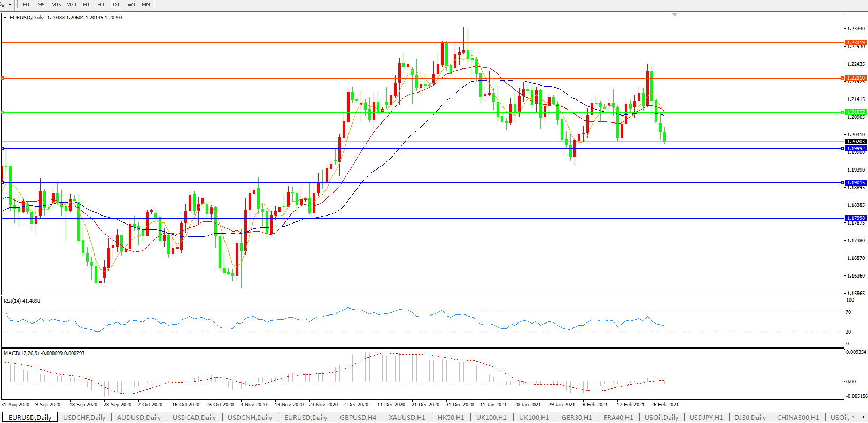Expand the EURUSD,Daily chart title triangle
The width and height of the screenshot is (868, 423).
(5, 18)
